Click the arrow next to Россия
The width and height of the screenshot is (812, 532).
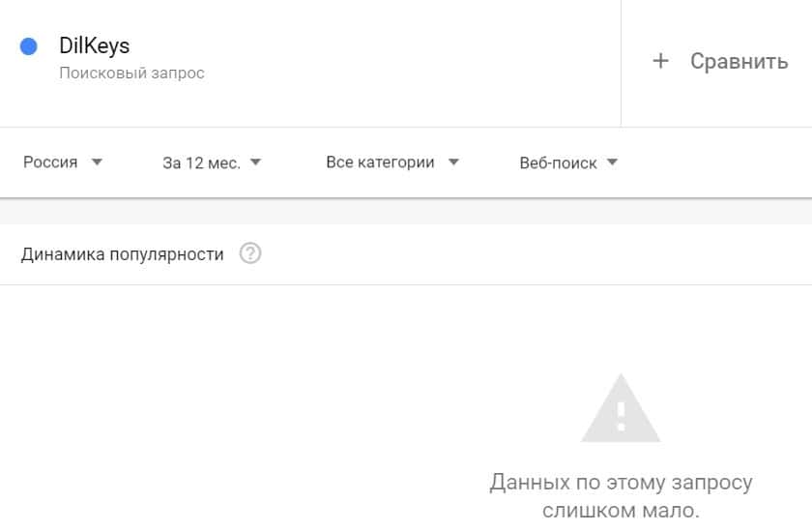coord(97,163)
